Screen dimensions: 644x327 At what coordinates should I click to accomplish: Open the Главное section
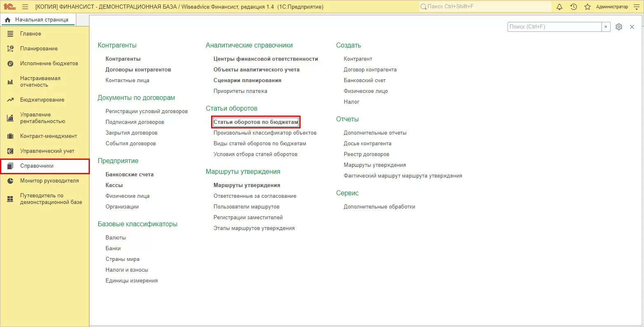[x=45, y=34]
